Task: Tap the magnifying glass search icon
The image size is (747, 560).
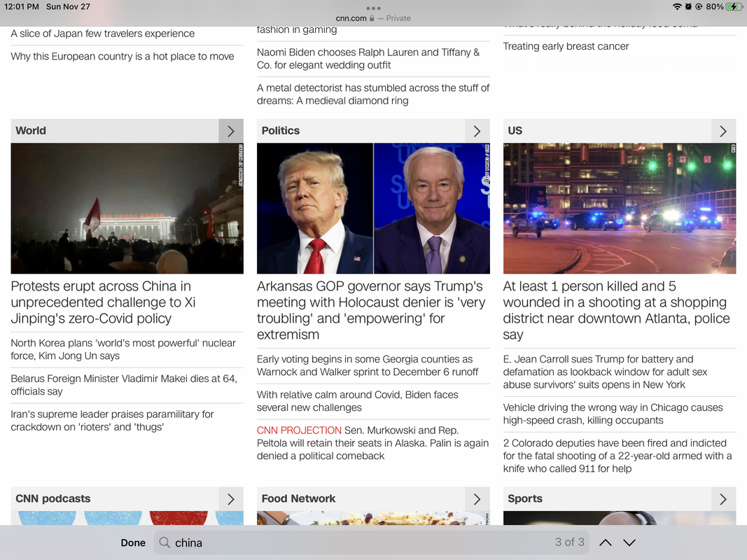Action: pyautogui.click(x=165, y=542)
